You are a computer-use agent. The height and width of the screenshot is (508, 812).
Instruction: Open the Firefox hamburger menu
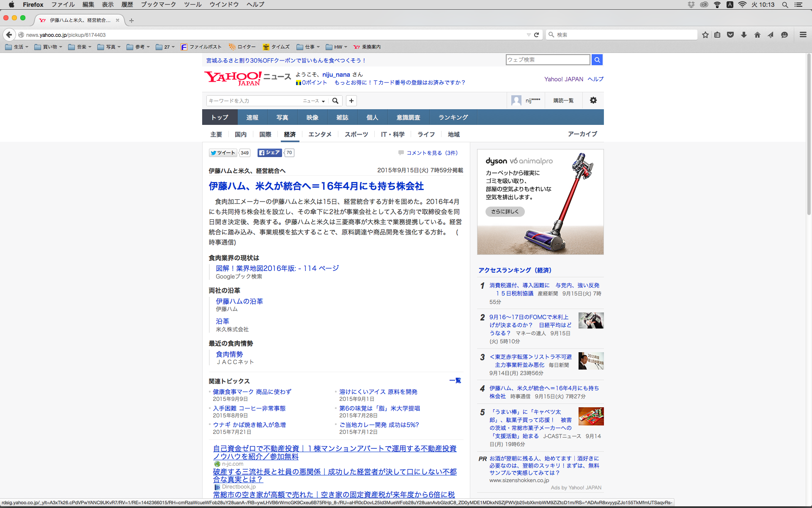coord(803,35)
